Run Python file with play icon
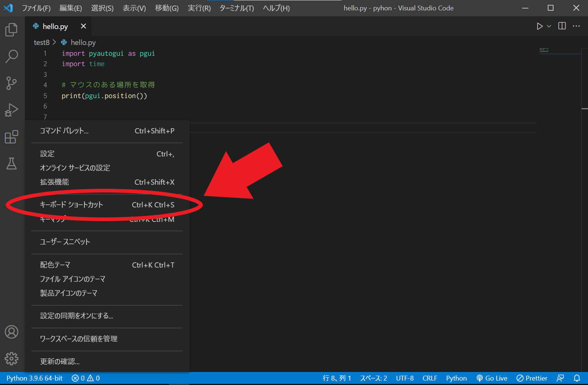The width and height of the screenshot is (588, 385). tap(540, 26)
